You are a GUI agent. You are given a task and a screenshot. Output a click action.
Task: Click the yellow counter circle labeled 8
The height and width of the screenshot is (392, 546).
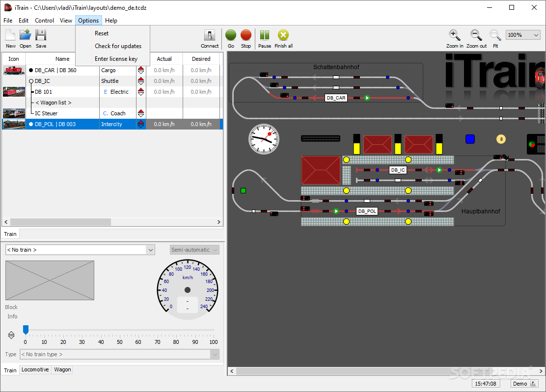[x=501, y=139]
